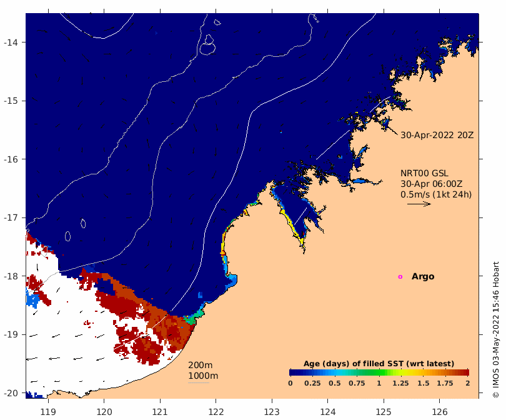Click the 'Argo' legend label
The image size is (506, 420).
423,277
